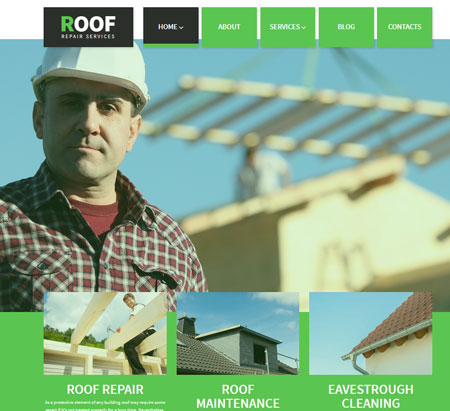The width and height of the screenshot is (450, 411).
Task: Expand the Services dropdown chevron
Action: [x=303, y=28]
